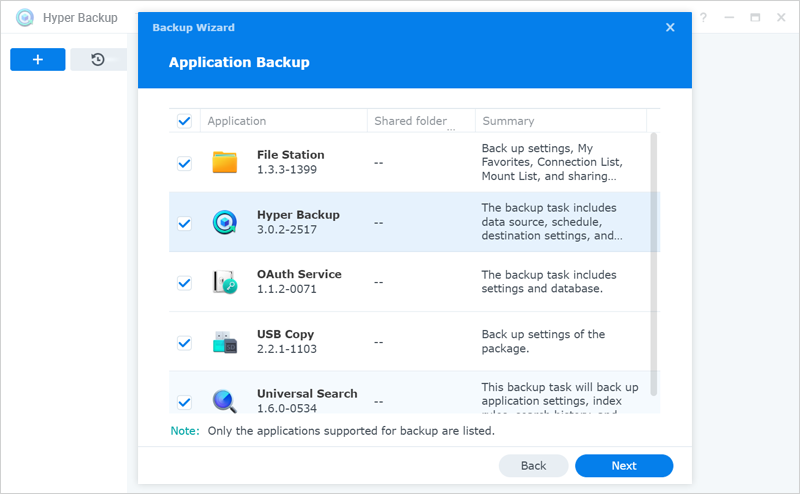Click version text 1.6.0-0534
Viewport: 800px width, 494px height.
(x=287, y=408)
